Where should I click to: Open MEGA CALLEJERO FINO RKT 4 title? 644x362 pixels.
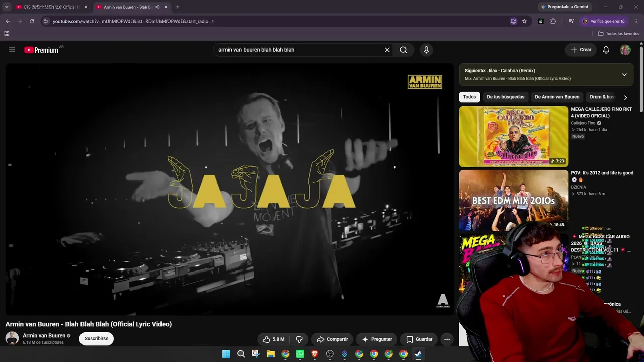click(601, 112)
